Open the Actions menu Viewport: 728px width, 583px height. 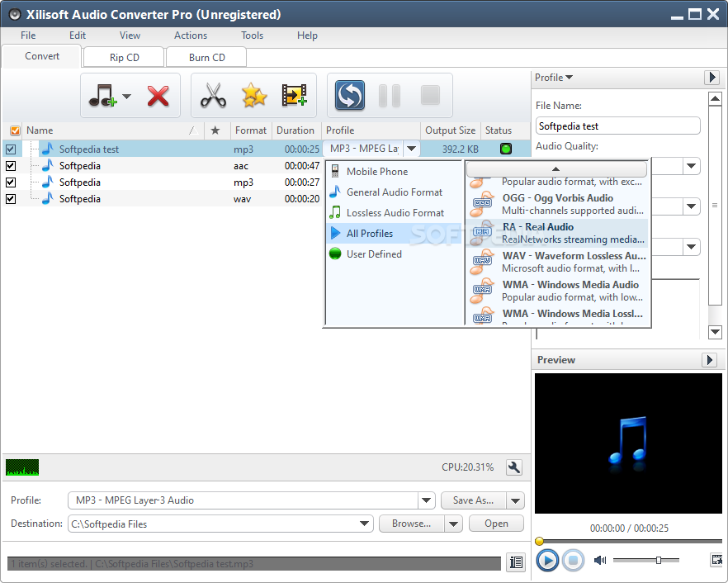[191, 36]
